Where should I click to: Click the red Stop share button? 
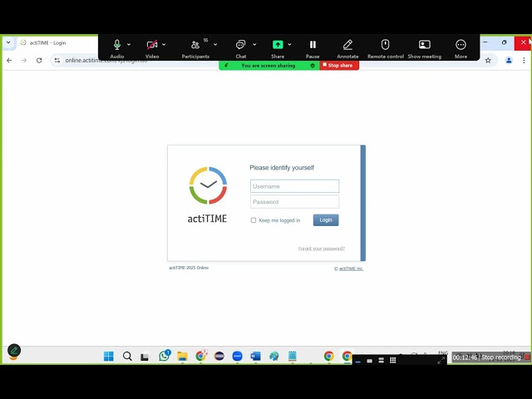[339, 65]
